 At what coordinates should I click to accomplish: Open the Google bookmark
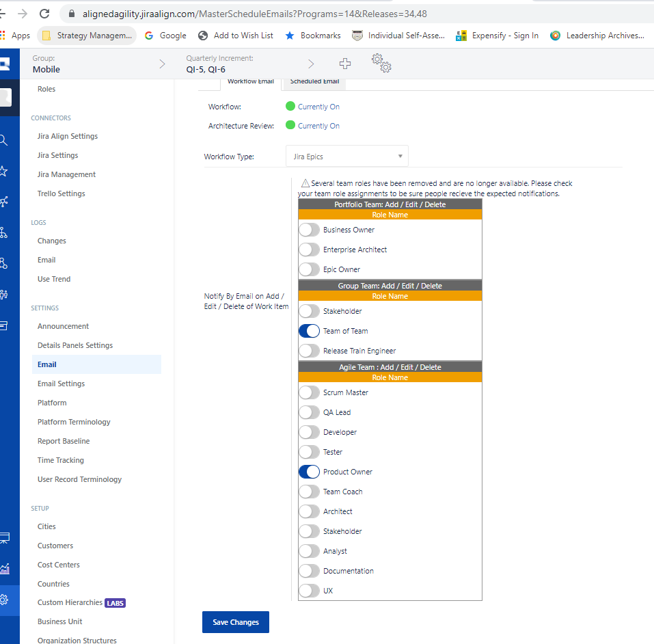(x=165, y=36)
